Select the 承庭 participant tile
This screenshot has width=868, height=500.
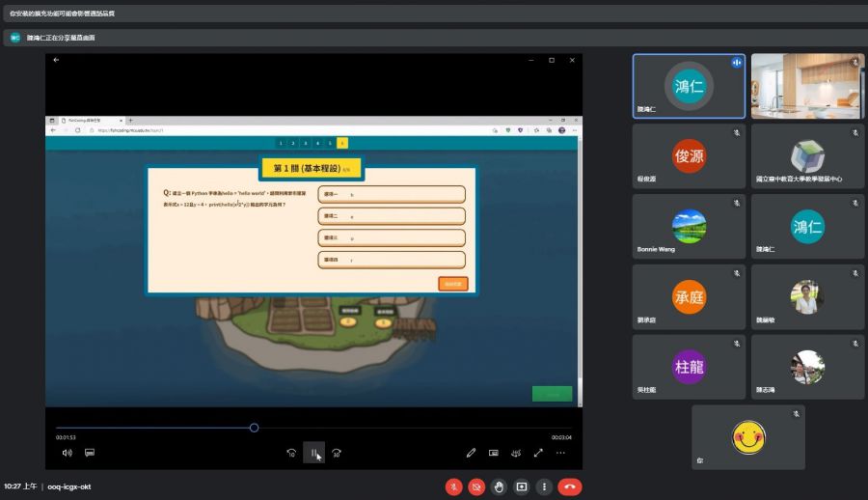tap(689, 296)
